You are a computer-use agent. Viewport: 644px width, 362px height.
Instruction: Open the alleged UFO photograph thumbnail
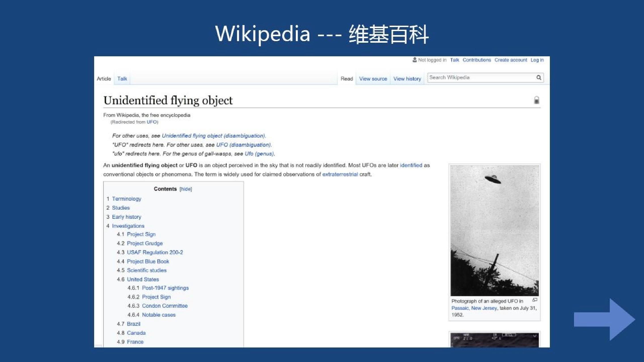tap(494, 230)
